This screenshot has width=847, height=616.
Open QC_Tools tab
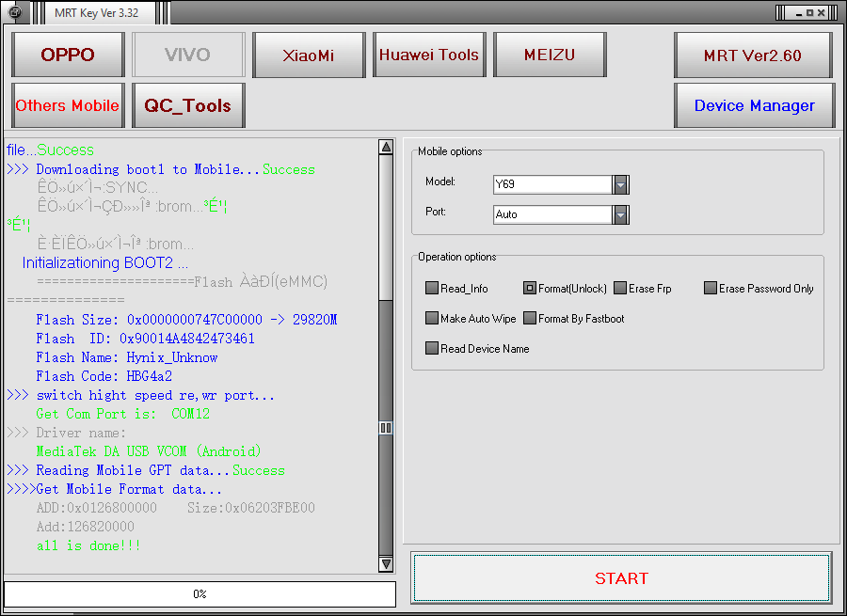click(188, 105)
